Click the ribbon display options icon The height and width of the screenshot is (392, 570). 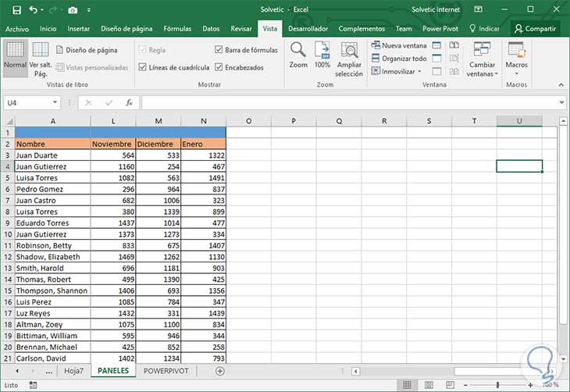(479, 9)
